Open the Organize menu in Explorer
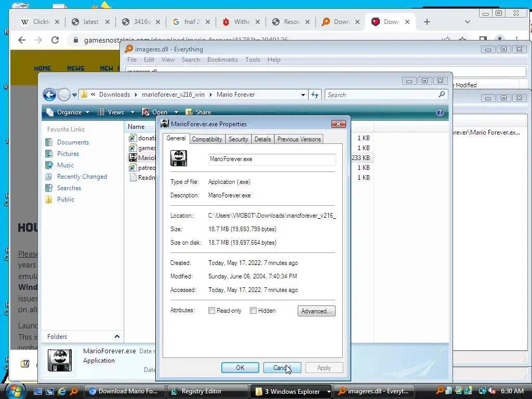This screenshot has width=532, height=399. (x=68, y=112)
